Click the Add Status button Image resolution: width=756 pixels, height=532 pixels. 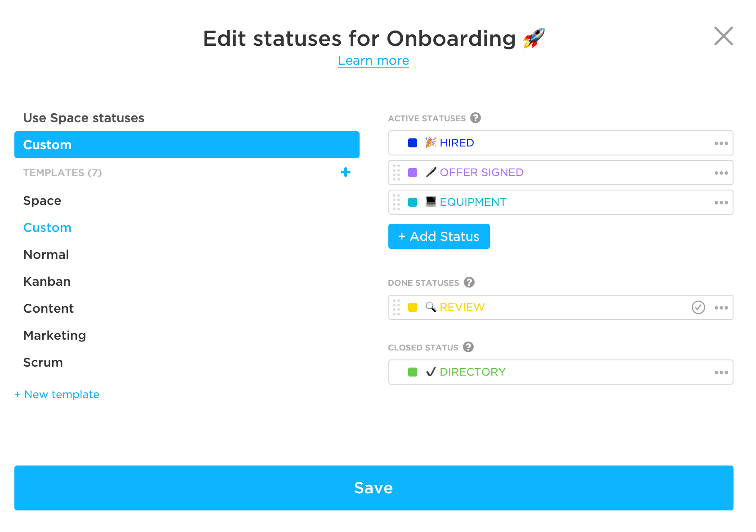(x=439, y=236)
